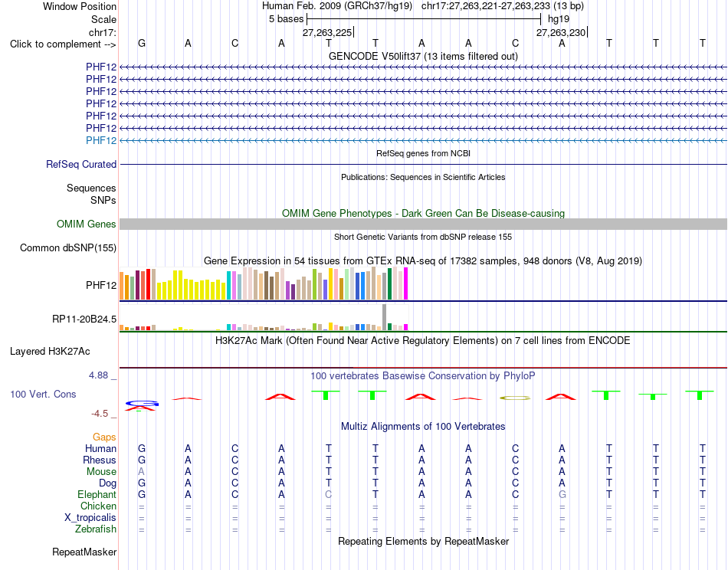Click the SNPs track label
The width and height of the screenshot is (728, 570).
(x=103, y=200)
